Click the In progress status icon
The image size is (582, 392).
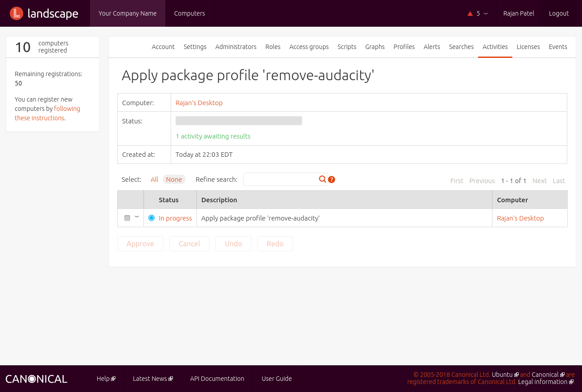152,218
